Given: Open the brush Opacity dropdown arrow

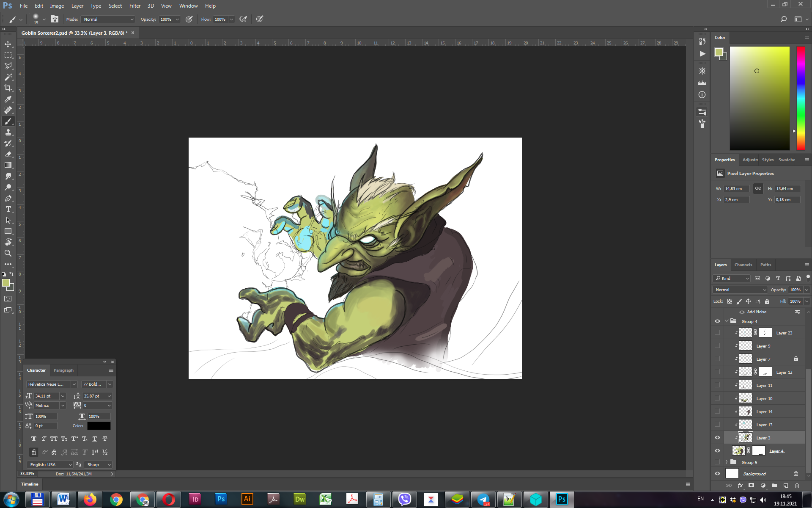Looking at the screenshot, I should [178, 19].
